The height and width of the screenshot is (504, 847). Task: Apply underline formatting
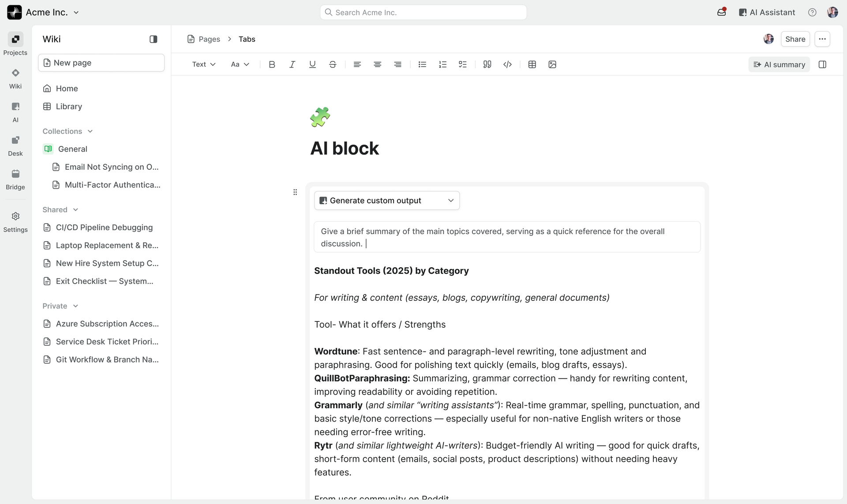coord(312,64)
